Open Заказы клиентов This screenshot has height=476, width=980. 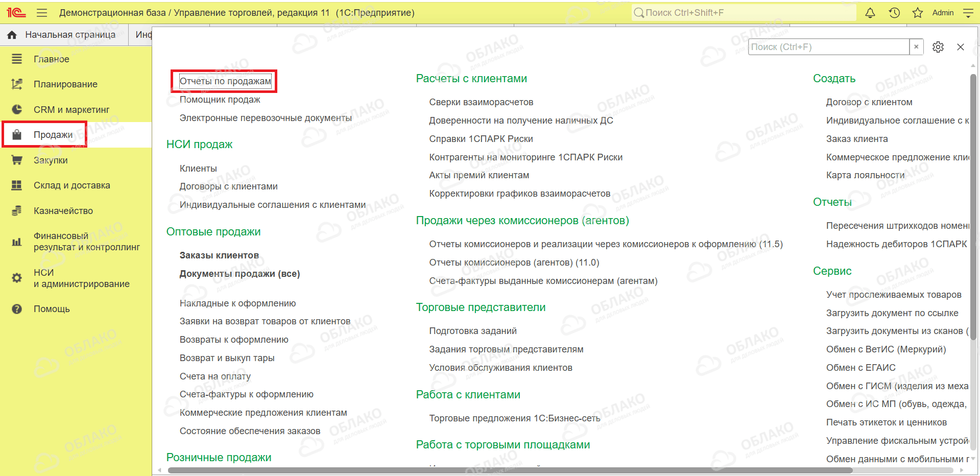coord(219,255)
